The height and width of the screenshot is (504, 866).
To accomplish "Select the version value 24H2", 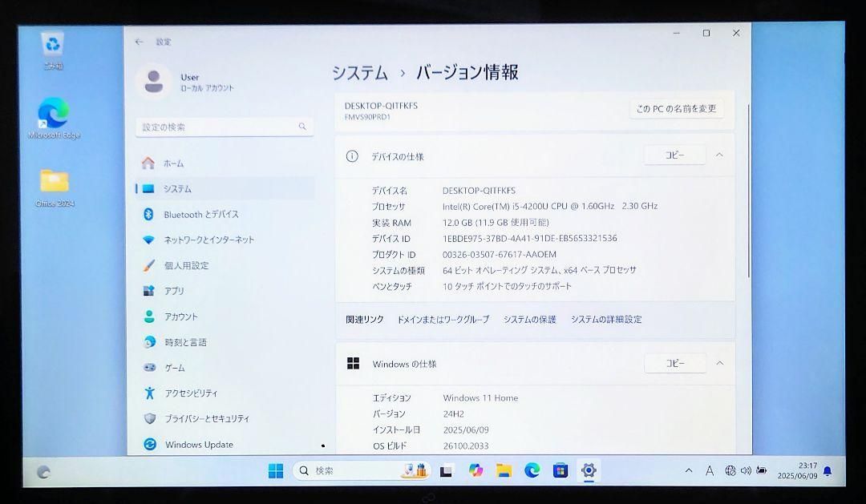I will pyautogui.click(x=453, y=414).
